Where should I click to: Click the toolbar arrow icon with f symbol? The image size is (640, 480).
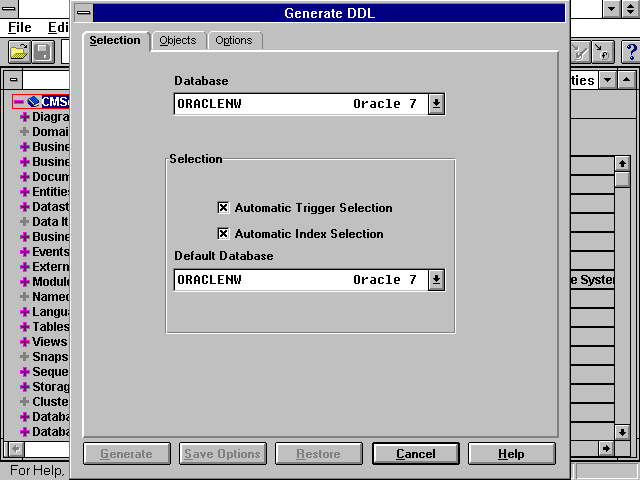tap(603, 52)
